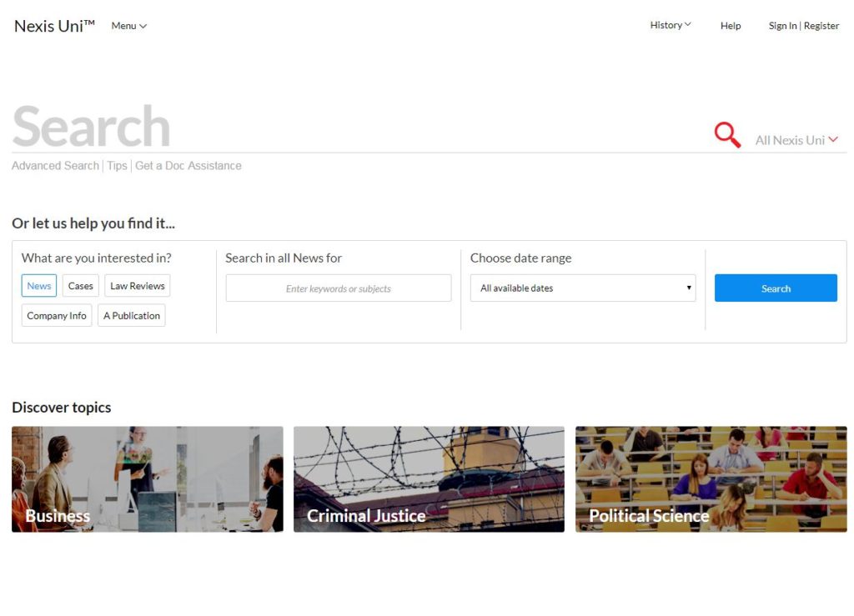Viewport: 854px width, 616px height.
Task: Click the Help menu item
Action: [731, 26]
